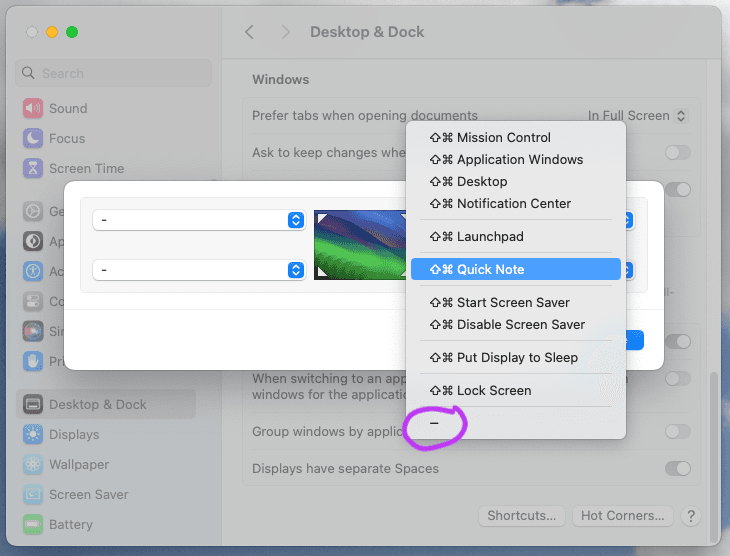Viewport: 730px width, 556px height.
Task: Open bottom-left hot corner dropdown
Action: (x=199, y=270)
